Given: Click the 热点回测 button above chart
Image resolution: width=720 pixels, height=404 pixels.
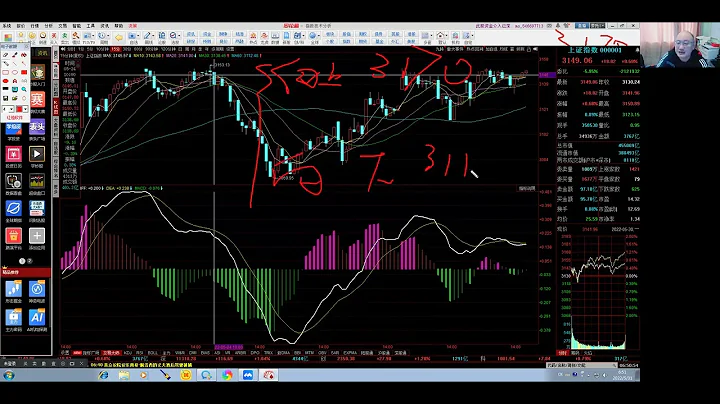Looking at the screenshot, I should [473, 49].
